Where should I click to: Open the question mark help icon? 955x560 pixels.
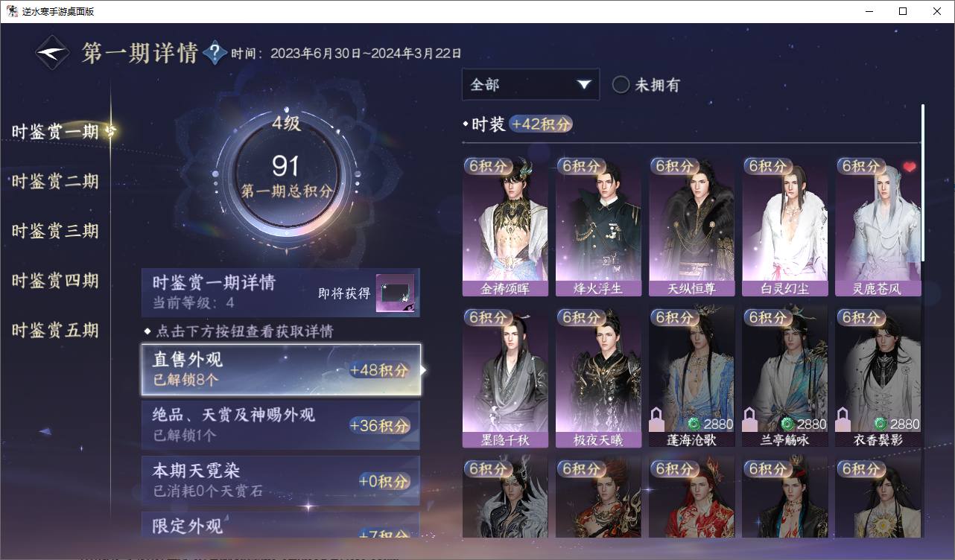[215, 53]
